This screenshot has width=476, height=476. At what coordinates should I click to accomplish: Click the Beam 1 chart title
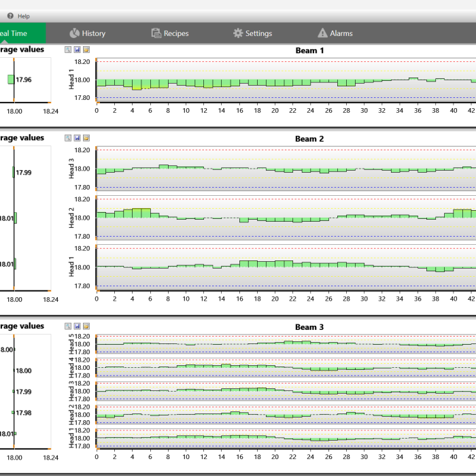pos(309,50)
